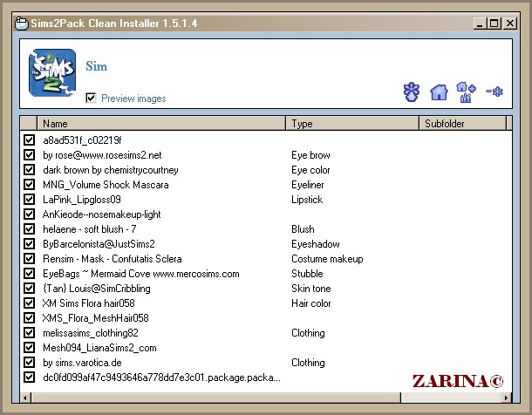Image resolution: width=532 pixels, height=415 pixels.
Task: Uncheck by rose@www.rosesims2.net checkbox
Action: pyautogui.click(x=29, y=155)
